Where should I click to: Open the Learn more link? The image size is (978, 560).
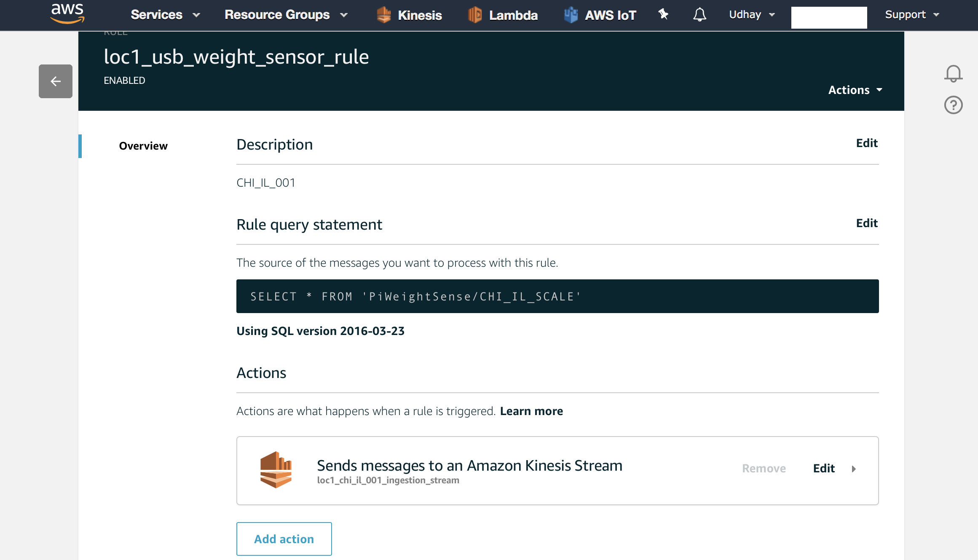(531, 411)
